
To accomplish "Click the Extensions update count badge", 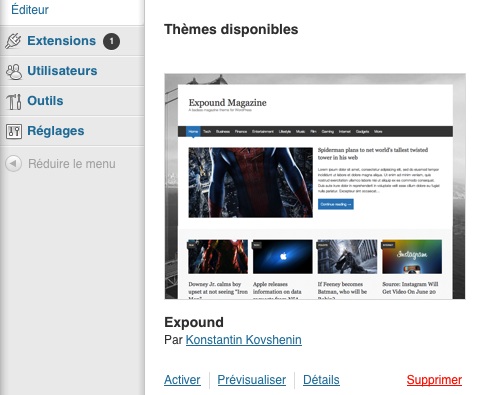I will coord(111,41).
